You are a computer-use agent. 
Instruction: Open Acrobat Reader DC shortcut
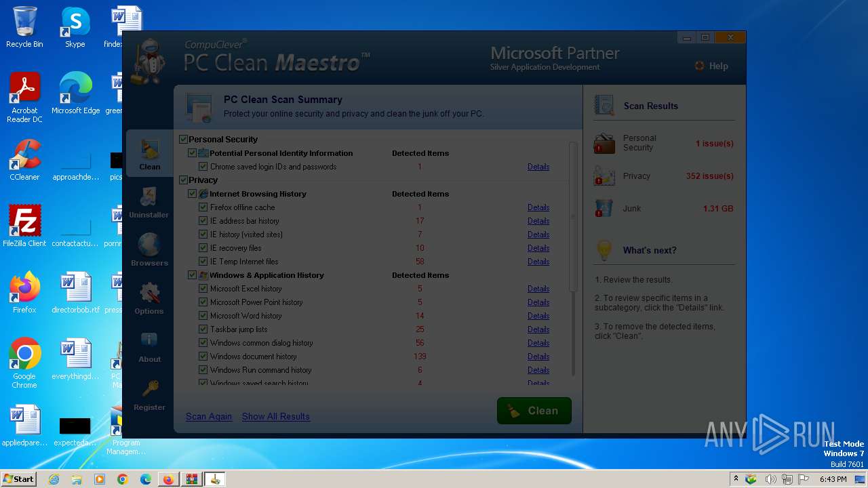tap(24, 98)
